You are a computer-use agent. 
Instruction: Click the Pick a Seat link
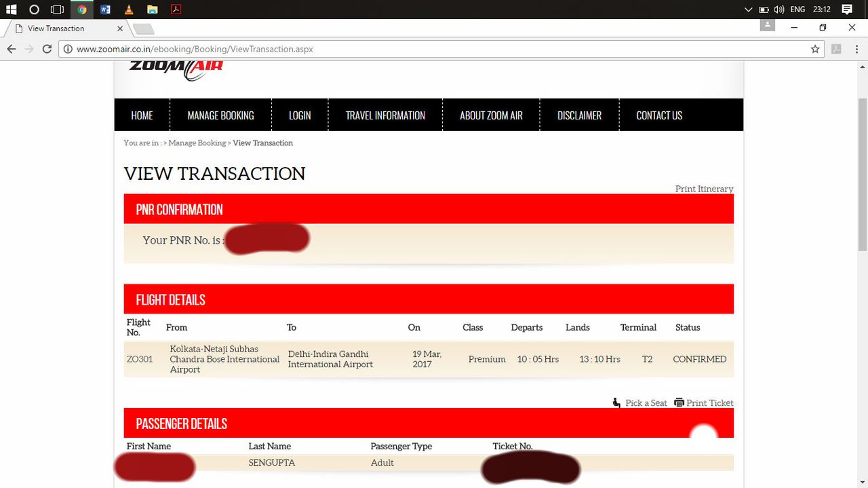(x=646, y=403)
